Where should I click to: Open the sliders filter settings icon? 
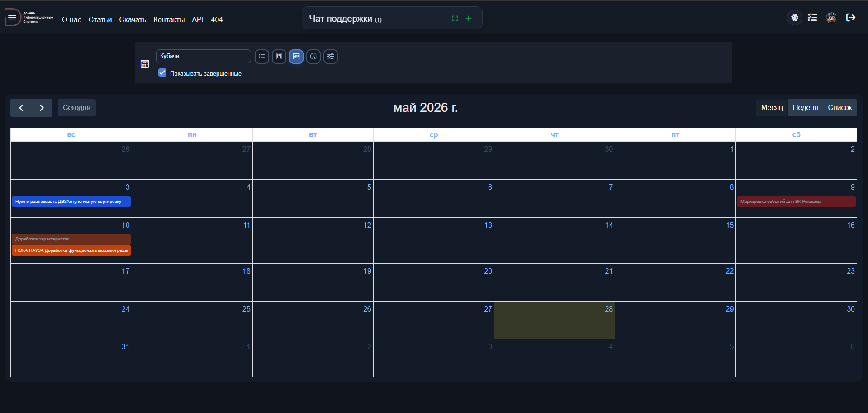tap(331, 57)
